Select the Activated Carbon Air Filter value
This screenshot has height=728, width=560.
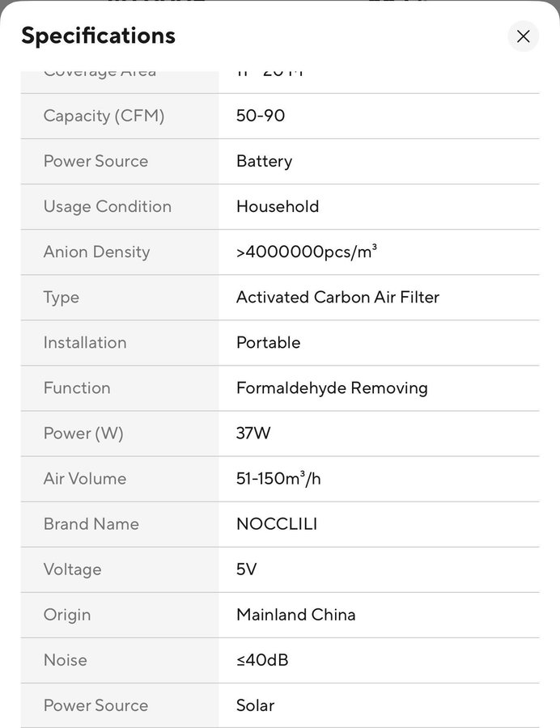337,297
